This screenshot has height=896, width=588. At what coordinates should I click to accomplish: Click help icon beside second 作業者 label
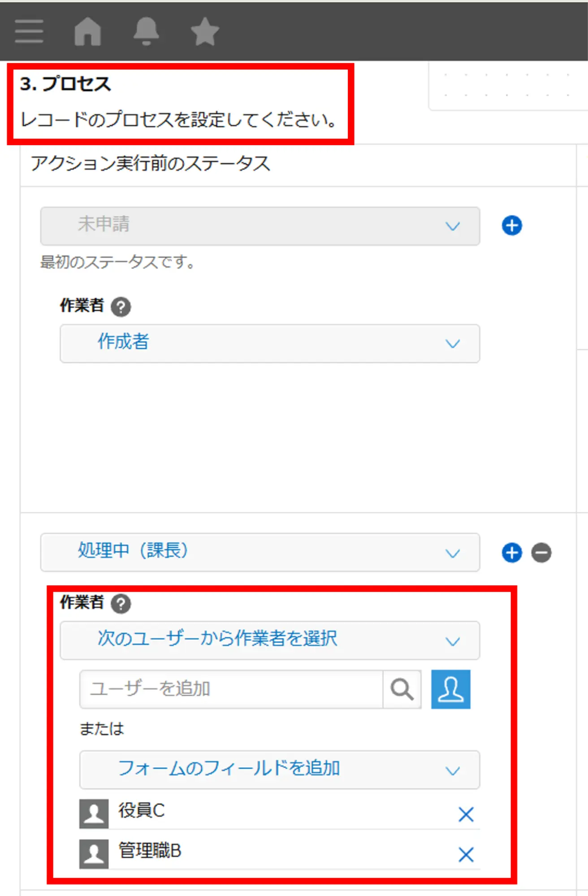[x=121, y=604]
